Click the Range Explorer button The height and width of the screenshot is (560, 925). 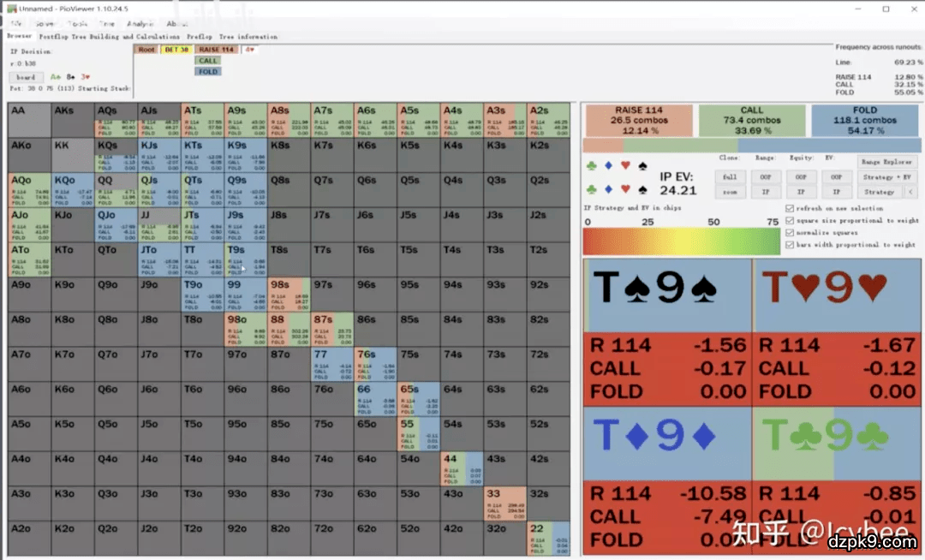click(x=886, y=162)
